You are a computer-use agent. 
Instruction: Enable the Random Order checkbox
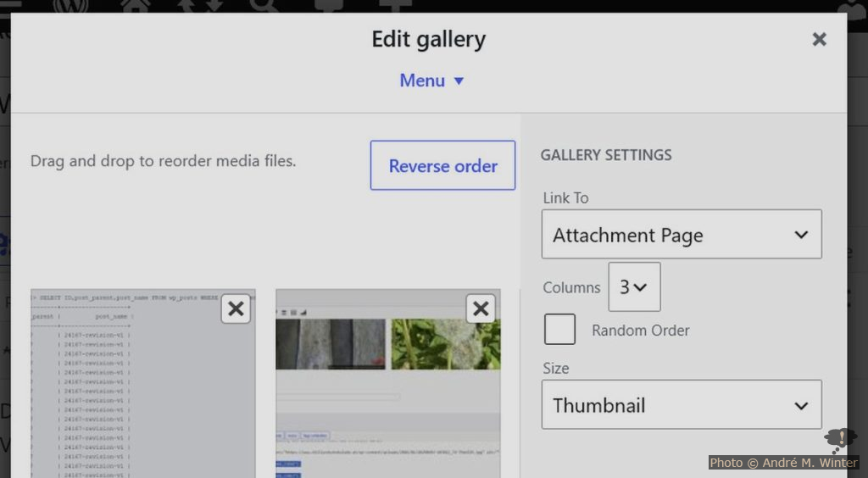[559, 329]
